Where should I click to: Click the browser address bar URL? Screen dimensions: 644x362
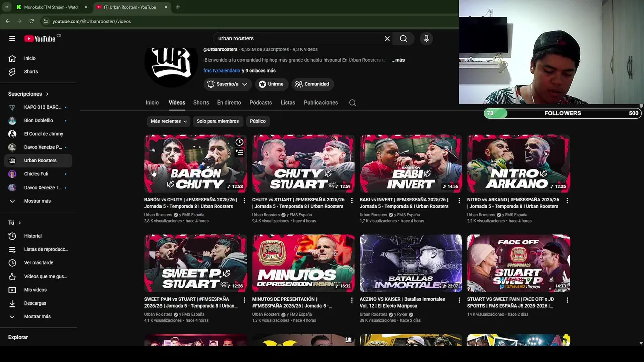tap(92, 21)
